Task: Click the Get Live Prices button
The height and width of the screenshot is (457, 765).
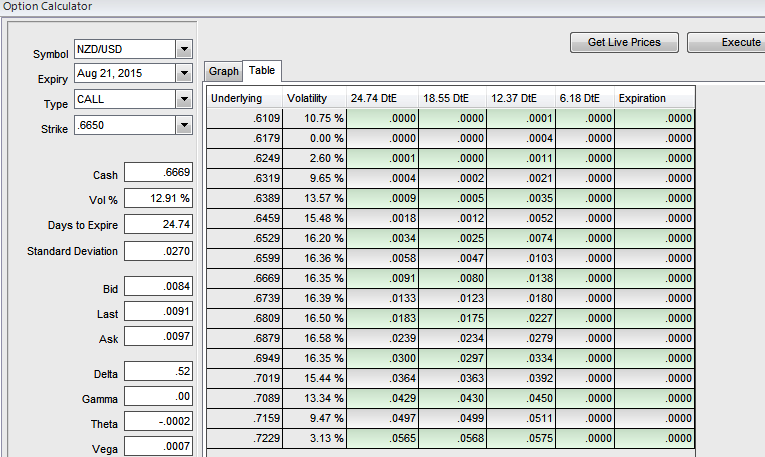Action: pos(624,43)
